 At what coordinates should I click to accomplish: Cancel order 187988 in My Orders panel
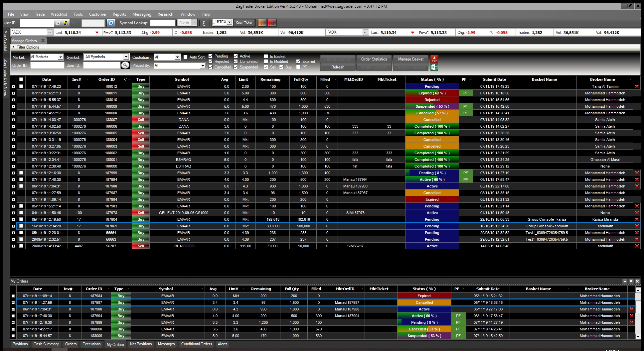631,309
